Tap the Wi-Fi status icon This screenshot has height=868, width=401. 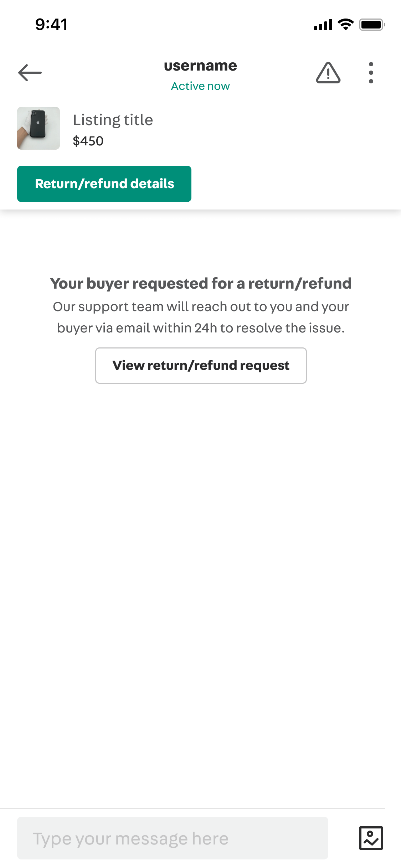345,25
